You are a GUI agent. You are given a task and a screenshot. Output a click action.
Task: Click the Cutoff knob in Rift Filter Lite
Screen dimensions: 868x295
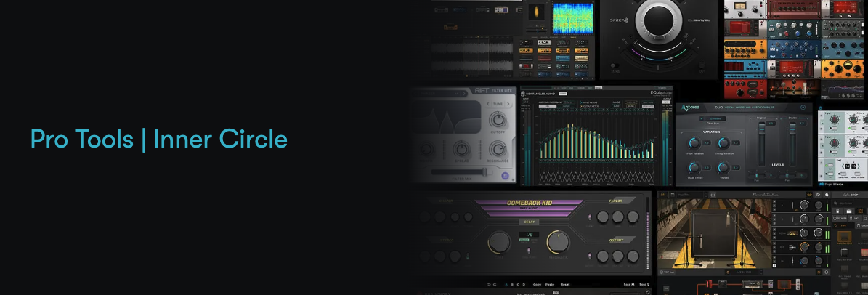pyautogui.click(x=498, y=119)
